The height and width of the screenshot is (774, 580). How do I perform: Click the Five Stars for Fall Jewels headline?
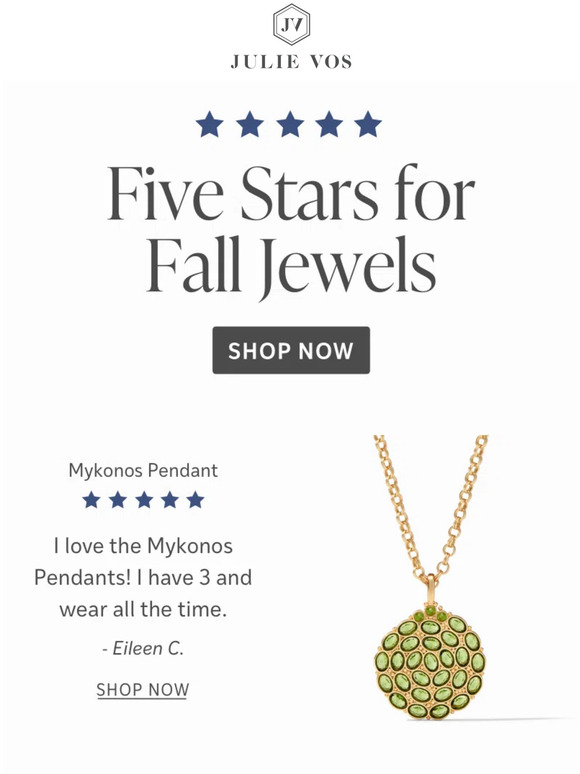tap(291, 230)
